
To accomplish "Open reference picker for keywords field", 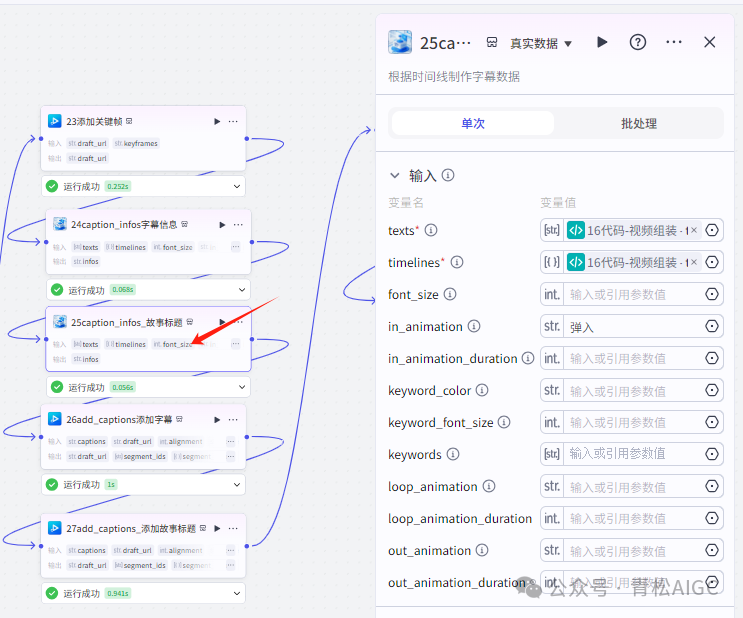I will point(712,454).
